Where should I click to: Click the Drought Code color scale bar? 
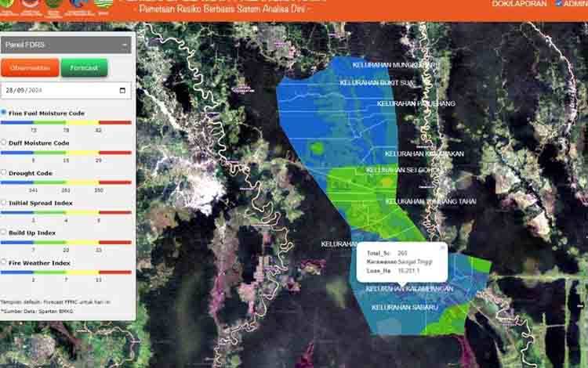pos(66,182)
